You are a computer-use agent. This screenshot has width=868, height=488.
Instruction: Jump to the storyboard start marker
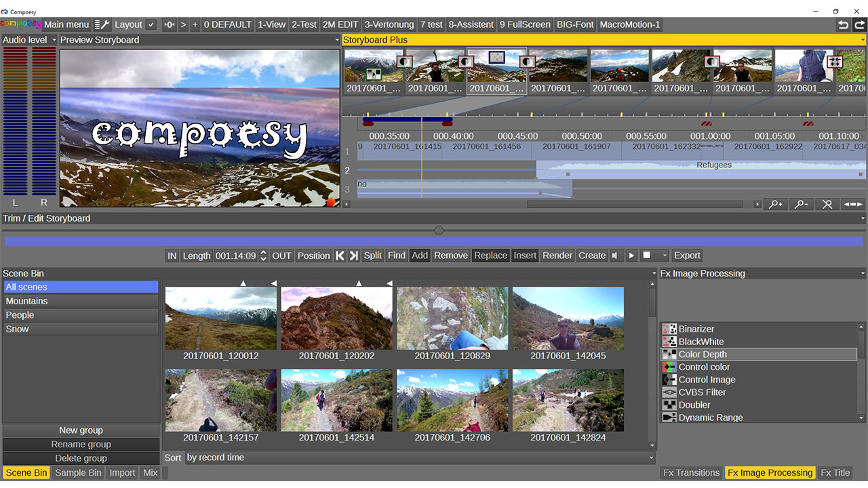340,256
